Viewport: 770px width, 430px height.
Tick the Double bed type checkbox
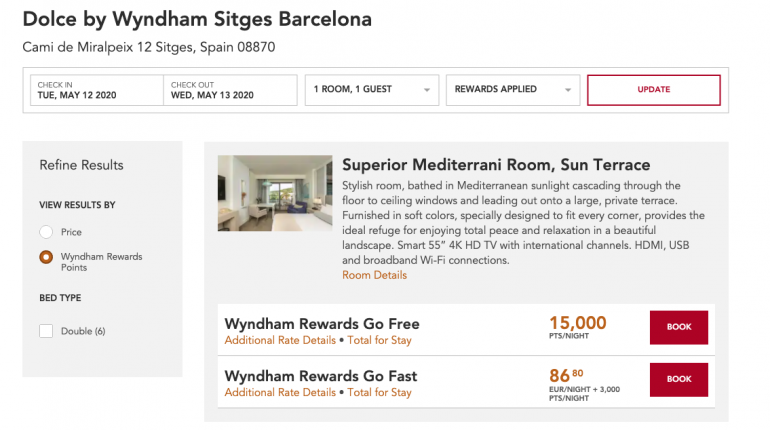coord(46,331)
